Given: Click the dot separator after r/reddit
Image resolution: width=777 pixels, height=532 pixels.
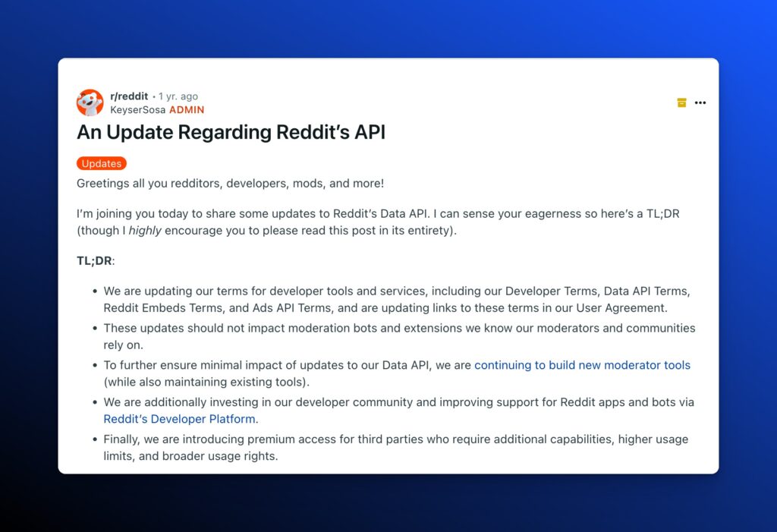Looking at the screenshot, I should (153, 96).
